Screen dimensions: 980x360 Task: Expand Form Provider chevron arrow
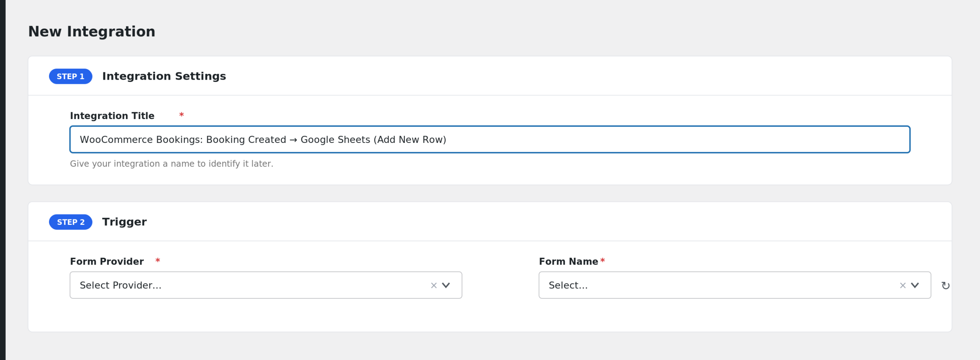pyautogui.click(x=446, y=285)
